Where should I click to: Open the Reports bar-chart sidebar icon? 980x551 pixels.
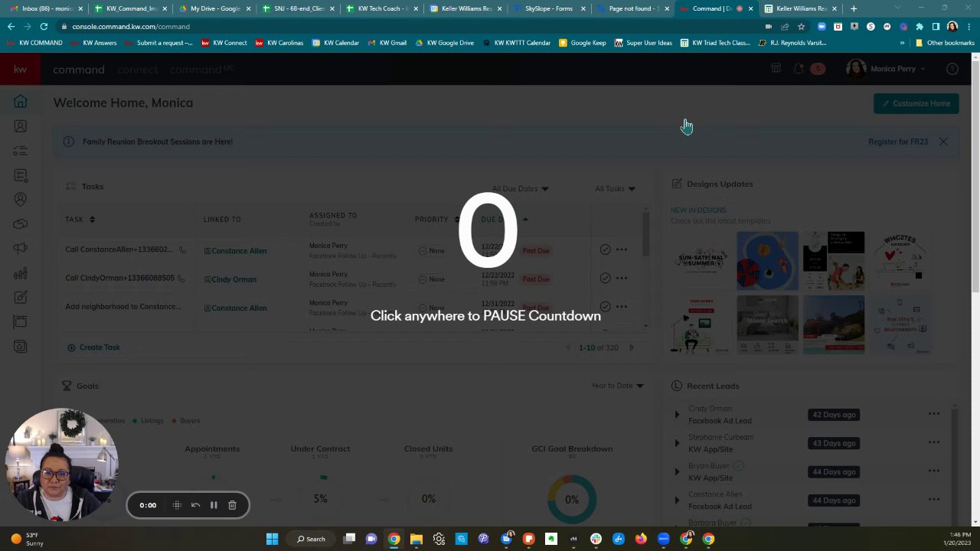click(x=21, y=273)
